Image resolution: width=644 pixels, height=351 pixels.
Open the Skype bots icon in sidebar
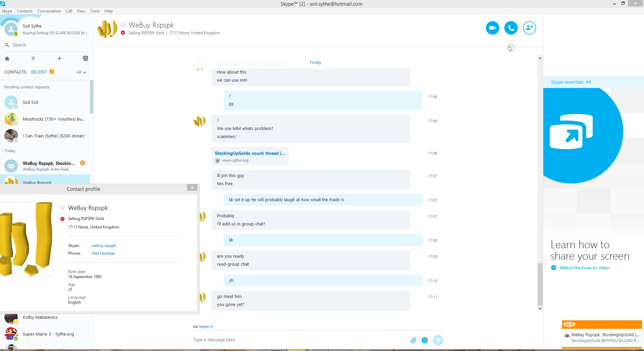point(85,58)
